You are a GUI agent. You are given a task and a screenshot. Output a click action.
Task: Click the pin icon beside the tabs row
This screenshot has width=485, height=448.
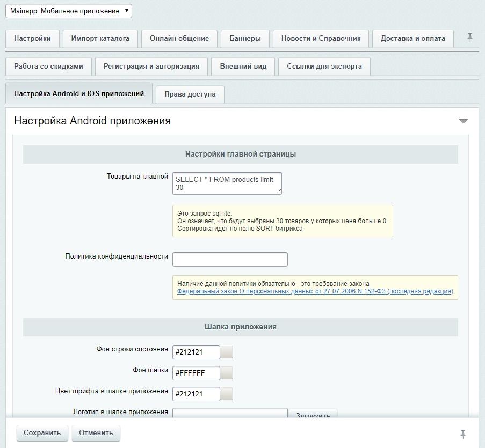(x=470, y=38)
